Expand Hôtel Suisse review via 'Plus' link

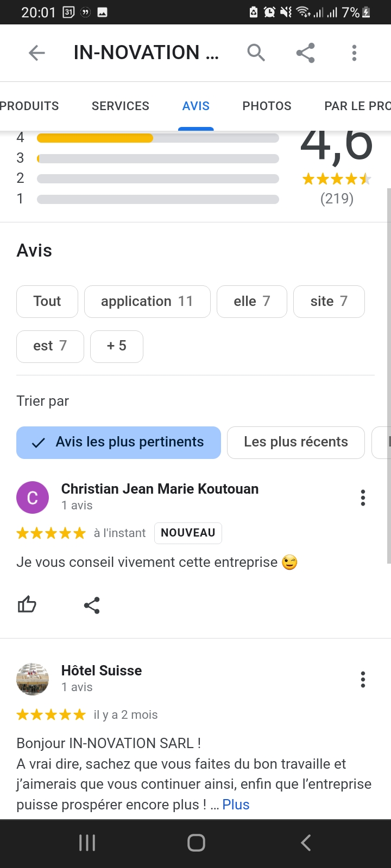tap(236, 805)
